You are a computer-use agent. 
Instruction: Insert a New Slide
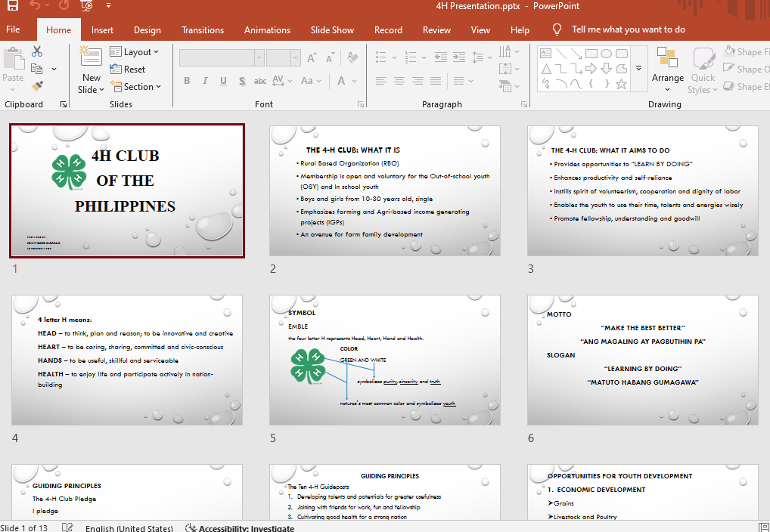click(x=92, y=70)
